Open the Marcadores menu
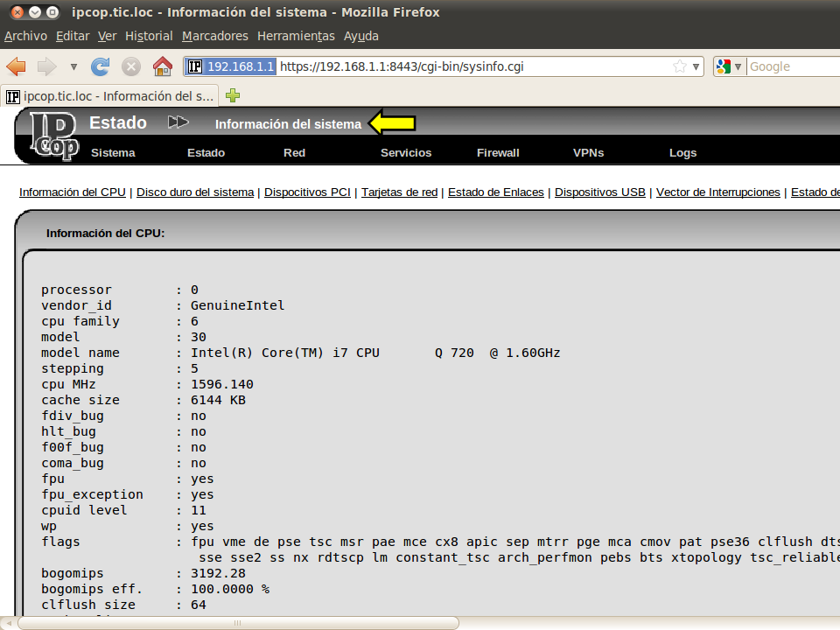Viewport: 840px width, 630px height. pyautogui.click(x=215, y=36)
